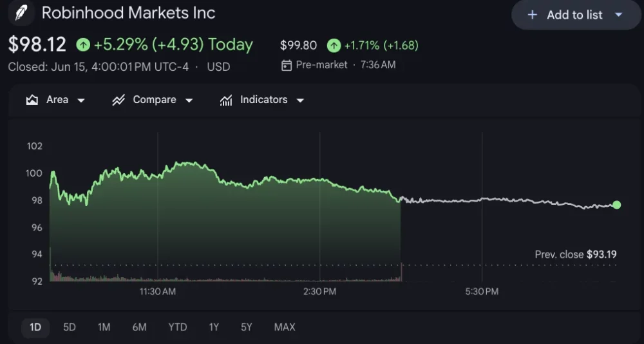Select the 1D time range tab
This screenshot has width=644, height=344.
click(35, 327)
